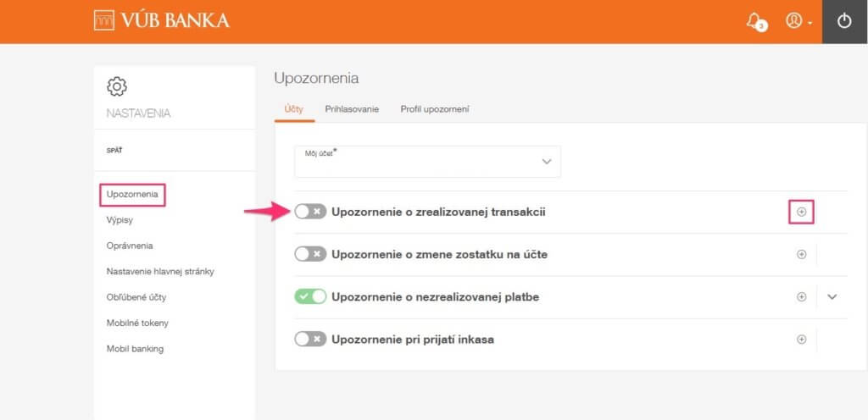Click plus icon for zmene zostatku alert
The width and height of the screenshot is (868, 420).
(x=801, y=254)
